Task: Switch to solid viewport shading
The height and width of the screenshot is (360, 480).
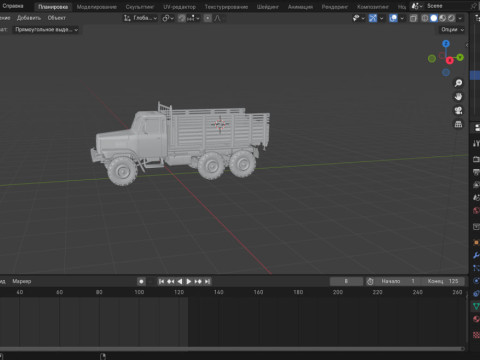Action: click(434, 18)
